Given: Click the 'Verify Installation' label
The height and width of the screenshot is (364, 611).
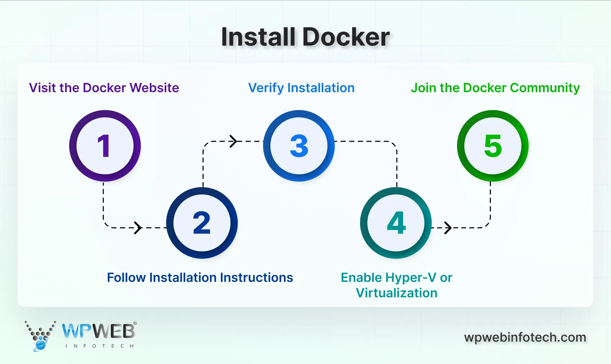Looking at the screenshot, I should (x=302, y=88).
